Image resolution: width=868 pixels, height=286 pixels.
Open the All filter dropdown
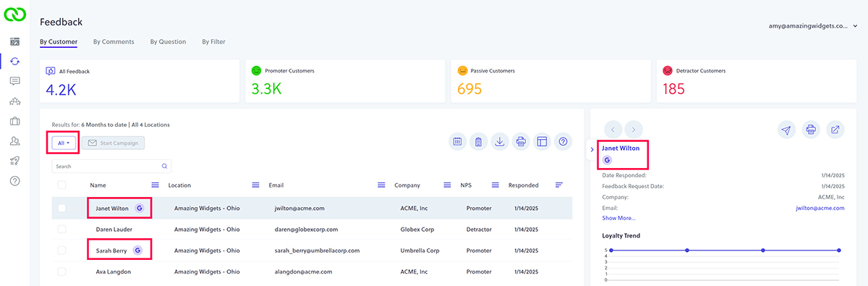point(64,143)
